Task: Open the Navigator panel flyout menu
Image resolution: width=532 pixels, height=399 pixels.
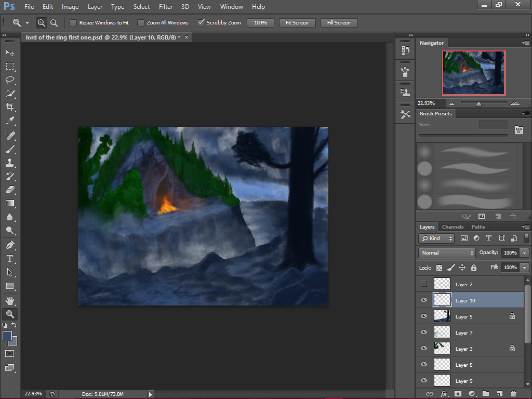Action: click(x=526, y=43)
